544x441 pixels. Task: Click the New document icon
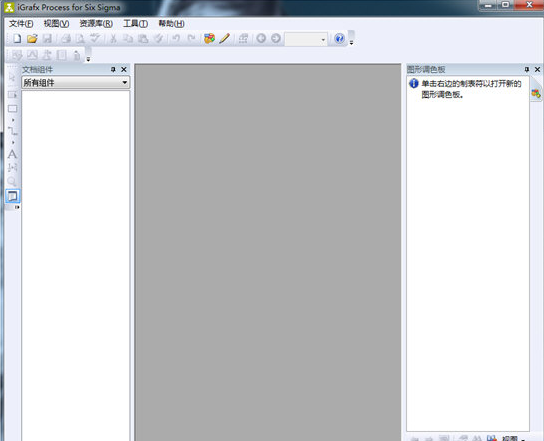(x=17, y=39)
